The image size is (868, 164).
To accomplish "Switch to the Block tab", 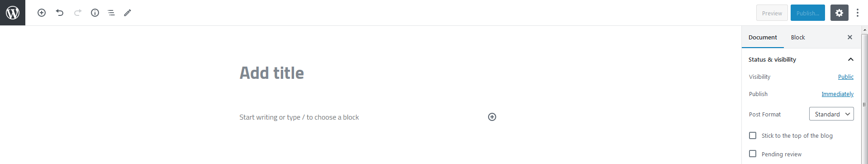I will 798,37.
